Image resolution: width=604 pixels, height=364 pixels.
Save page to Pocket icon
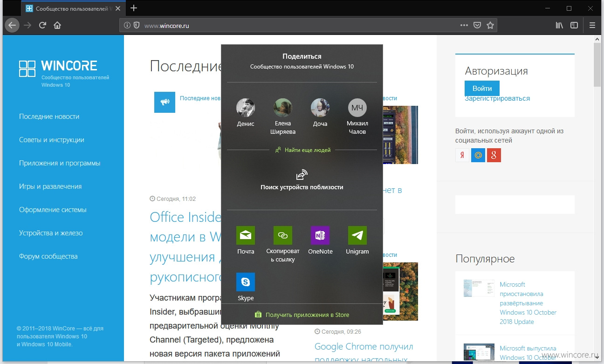(x=477, y=25)
